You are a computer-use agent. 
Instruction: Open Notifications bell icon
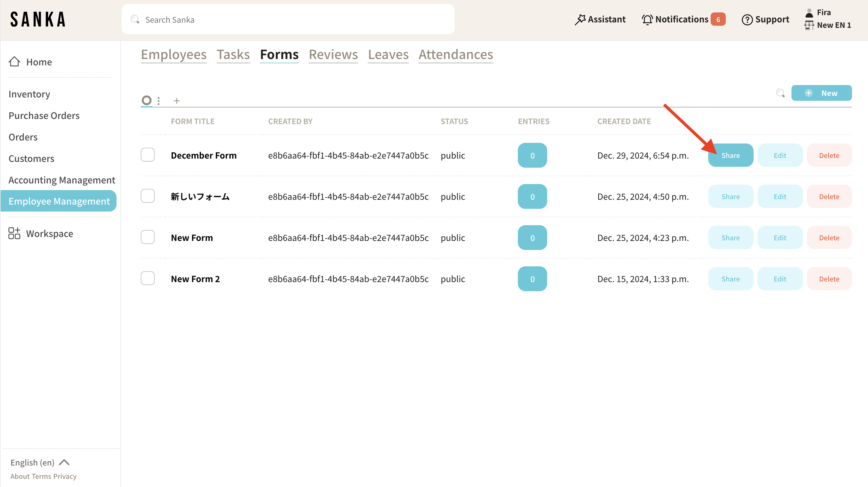click(647, 20)
